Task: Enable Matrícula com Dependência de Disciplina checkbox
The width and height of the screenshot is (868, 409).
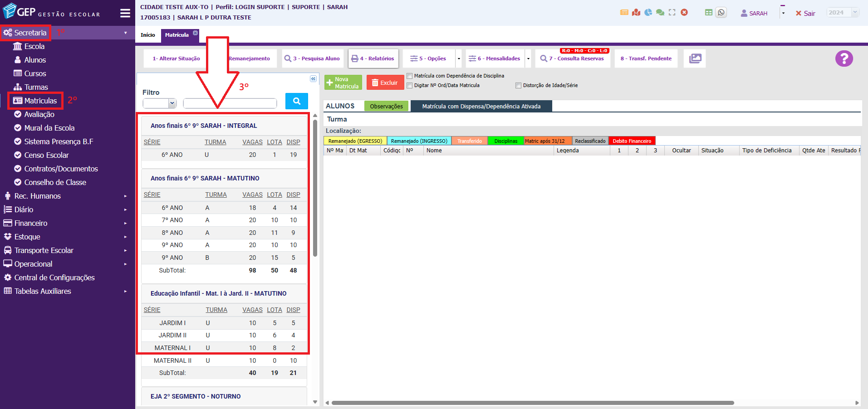Action: pos(410,76)
